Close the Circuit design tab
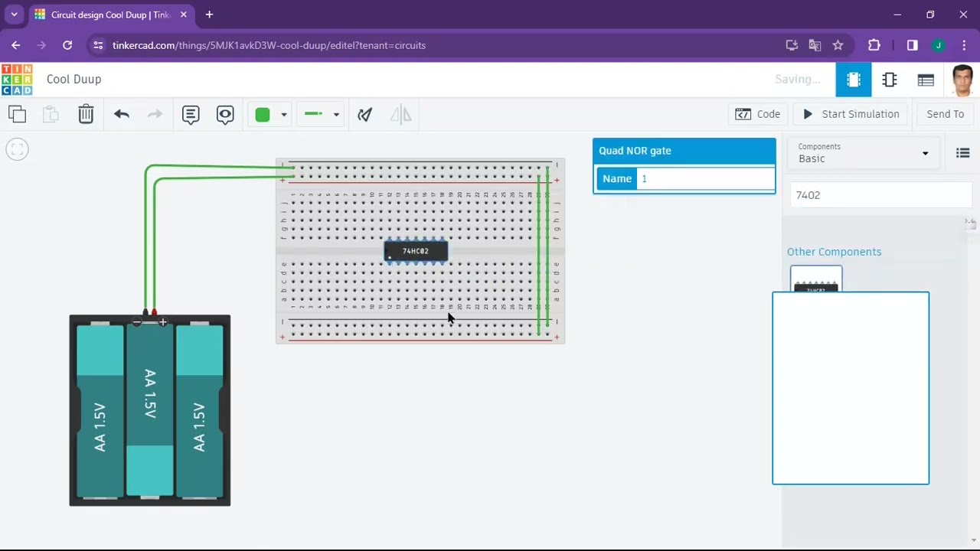 184,15
